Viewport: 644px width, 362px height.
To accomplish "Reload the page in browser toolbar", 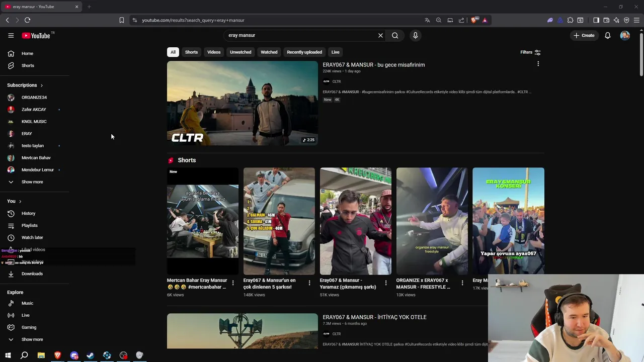I will (27, 20).
